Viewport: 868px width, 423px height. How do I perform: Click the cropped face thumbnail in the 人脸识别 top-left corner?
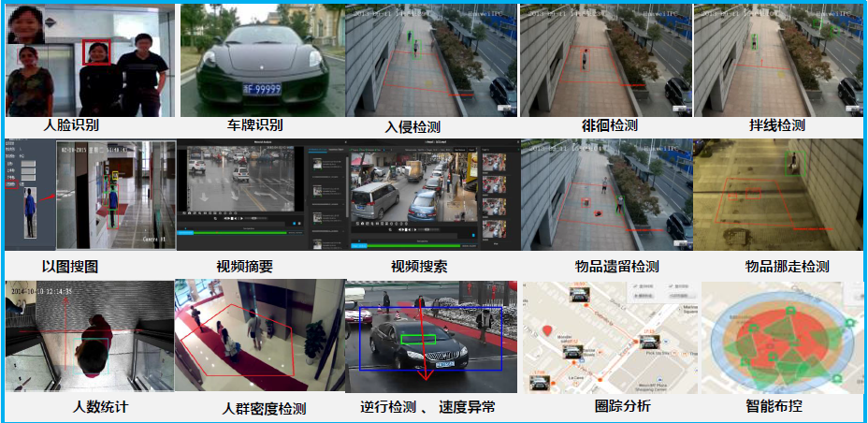point(25,24)
